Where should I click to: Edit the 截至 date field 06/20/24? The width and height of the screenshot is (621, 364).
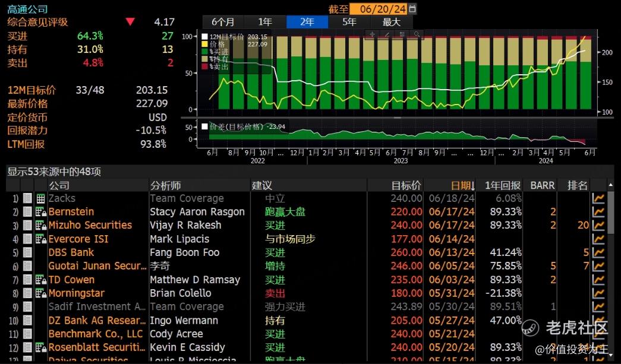click(379, 9)
